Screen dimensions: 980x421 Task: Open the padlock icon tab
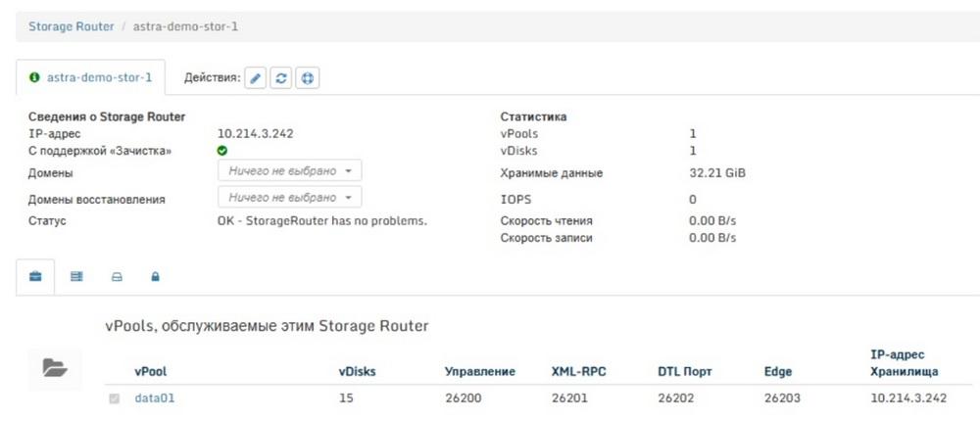tap(155, 277)
